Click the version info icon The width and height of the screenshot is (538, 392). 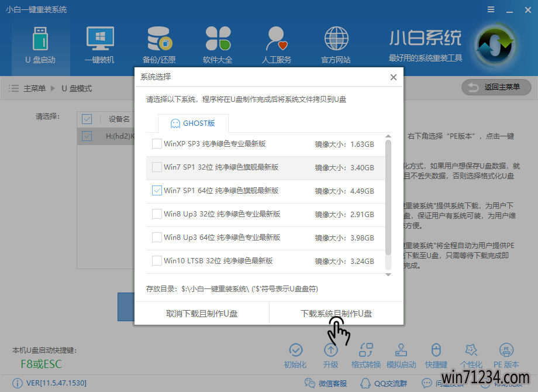click(17, 383)
